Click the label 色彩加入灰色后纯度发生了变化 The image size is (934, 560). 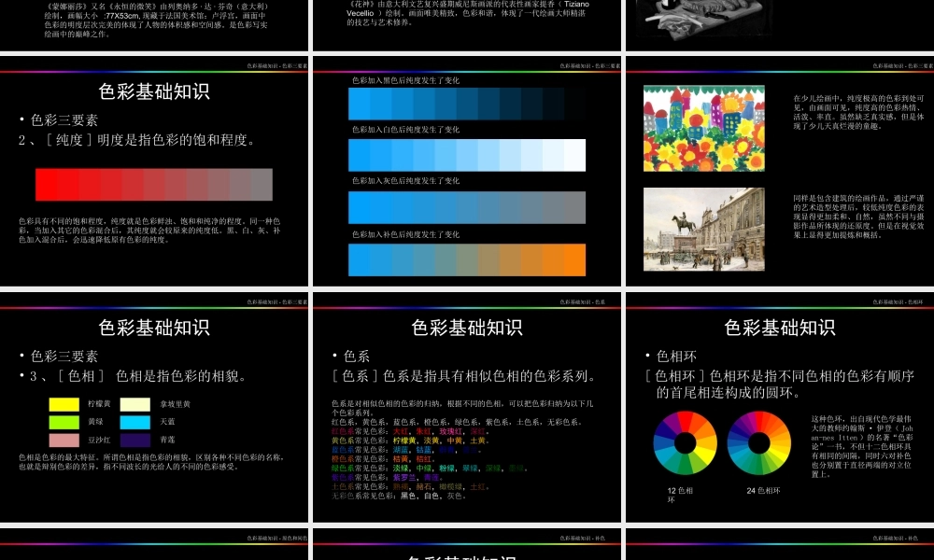coord(405,180)
